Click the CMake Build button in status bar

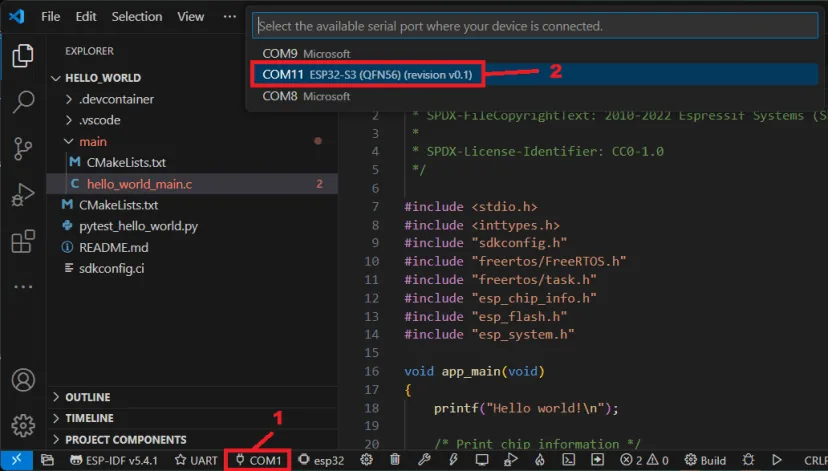point(705,460)
